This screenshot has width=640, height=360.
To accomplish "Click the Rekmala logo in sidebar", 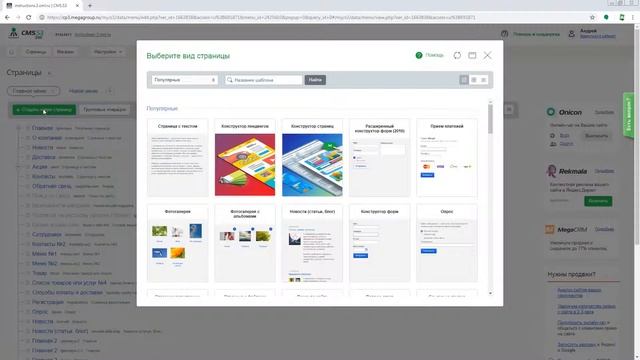I will (567, 171).
